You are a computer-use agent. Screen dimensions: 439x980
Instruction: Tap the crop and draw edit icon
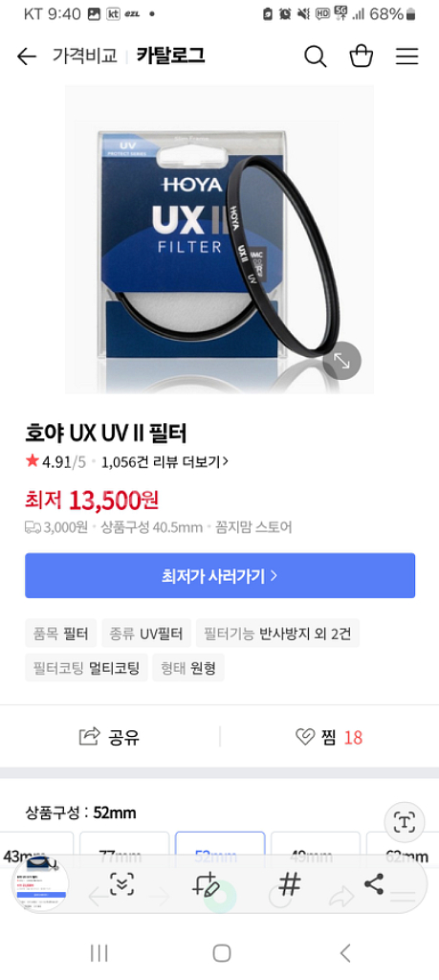tap(206, 883)
